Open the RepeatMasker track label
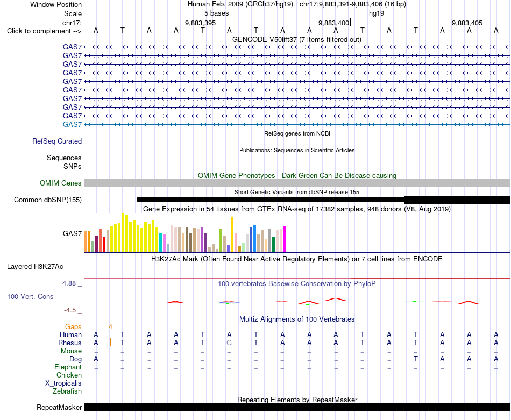The width and height of the screenshot is (511, 420). click(59, 407)
